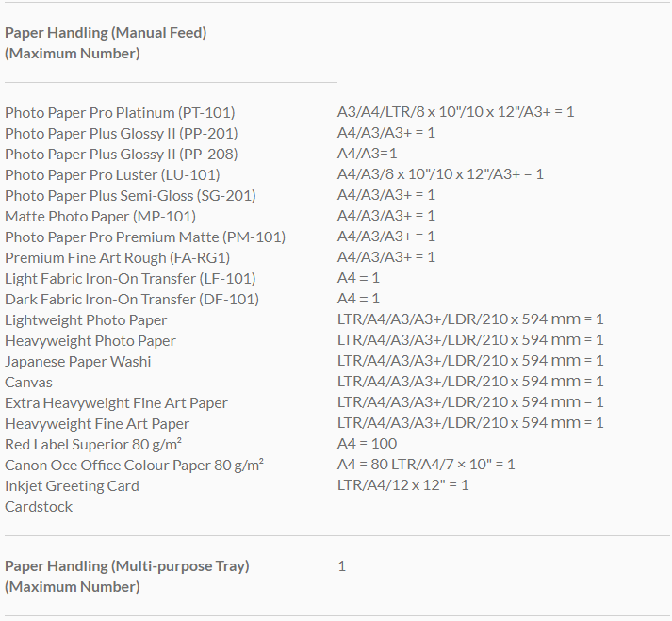Select Photo Paper Plus Semi-Gloss (SG-201) entry
672x621 pixels.
point(130,195)
